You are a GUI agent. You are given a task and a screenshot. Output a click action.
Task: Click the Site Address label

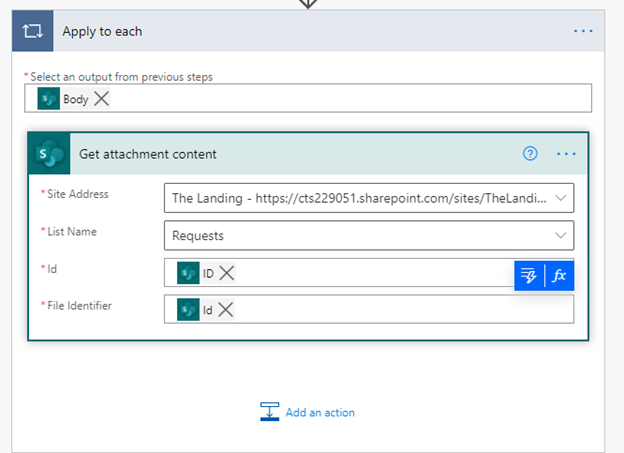click(78, 194)
